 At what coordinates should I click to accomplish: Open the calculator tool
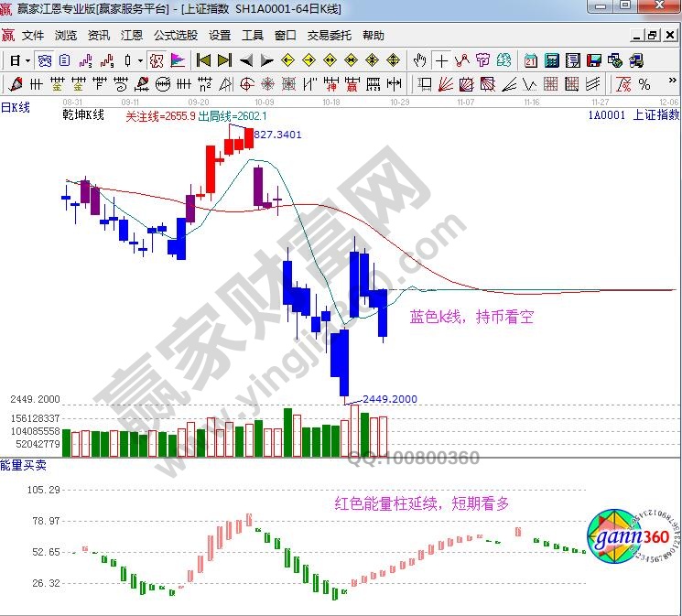tap(552, 60)
